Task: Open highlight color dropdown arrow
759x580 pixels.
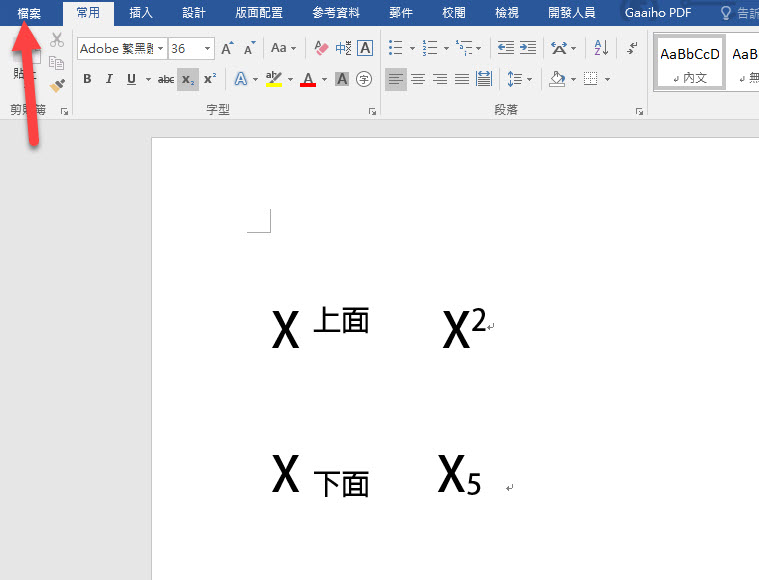Action: [x=290, y=79]
